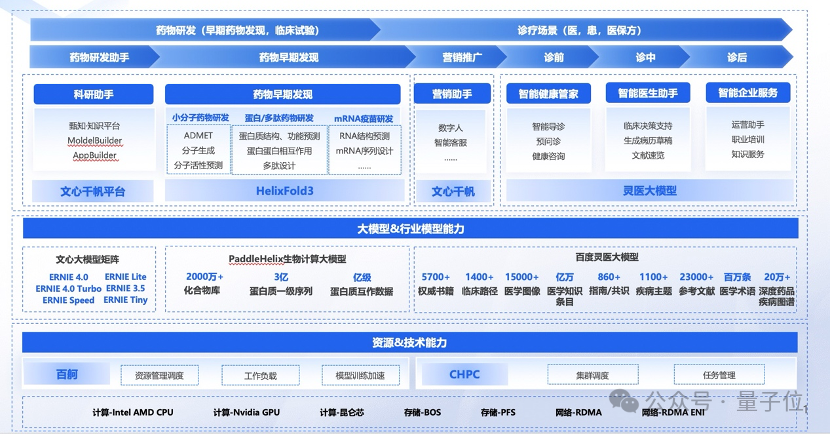This screenshot has height=434, width=830.
Task: Select the 诊中 stage arrow
Action: coord(643,57)
